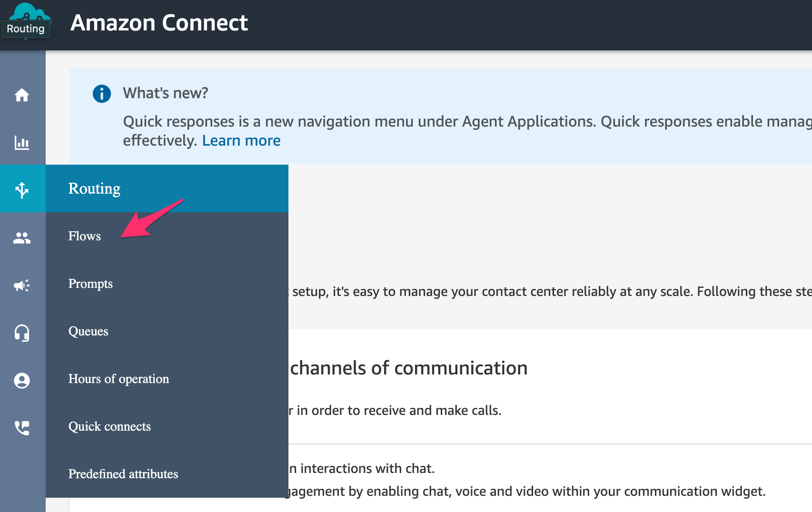The height and width of the screenshot is (512, 812).
Task: Follow the Learn more link
Action: pyautogui.click(x=241, y=140)
